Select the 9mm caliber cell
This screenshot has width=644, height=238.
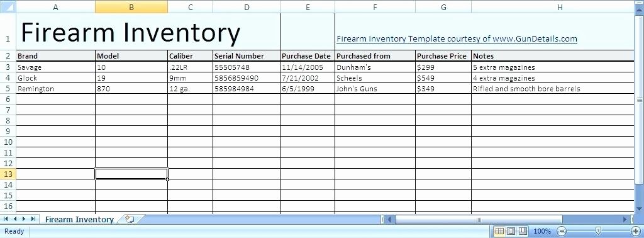pyautogui.click(x=190, y=77)
